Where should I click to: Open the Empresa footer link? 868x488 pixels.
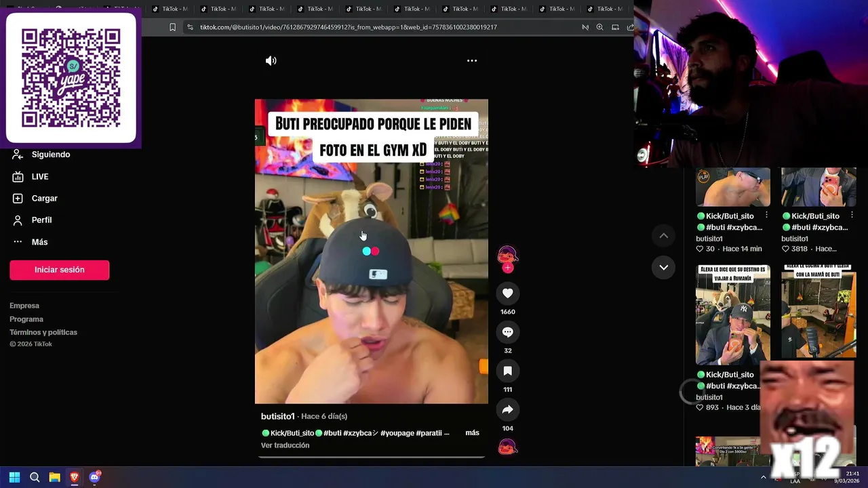click(24, 306)
